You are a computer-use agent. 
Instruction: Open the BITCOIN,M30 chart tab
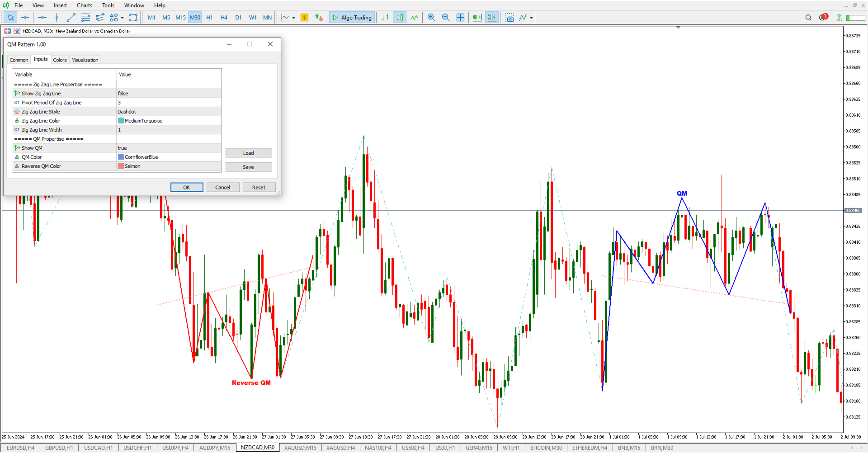tap(546, 448)
